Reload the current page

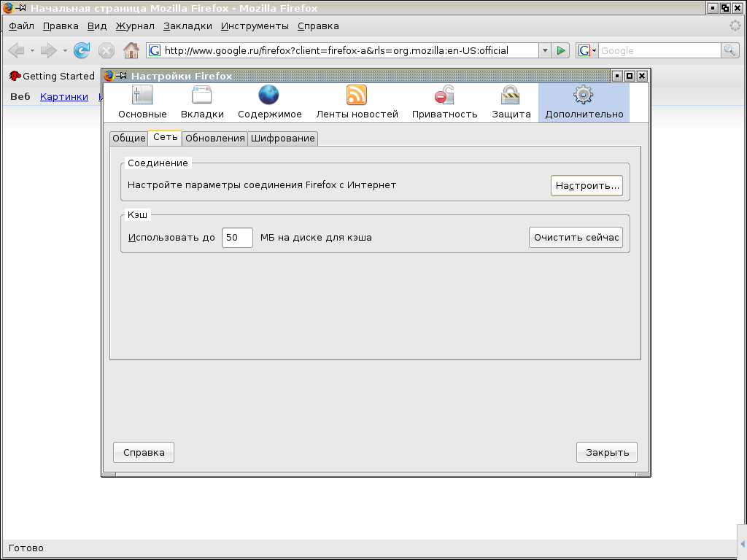tap(82, 50)
